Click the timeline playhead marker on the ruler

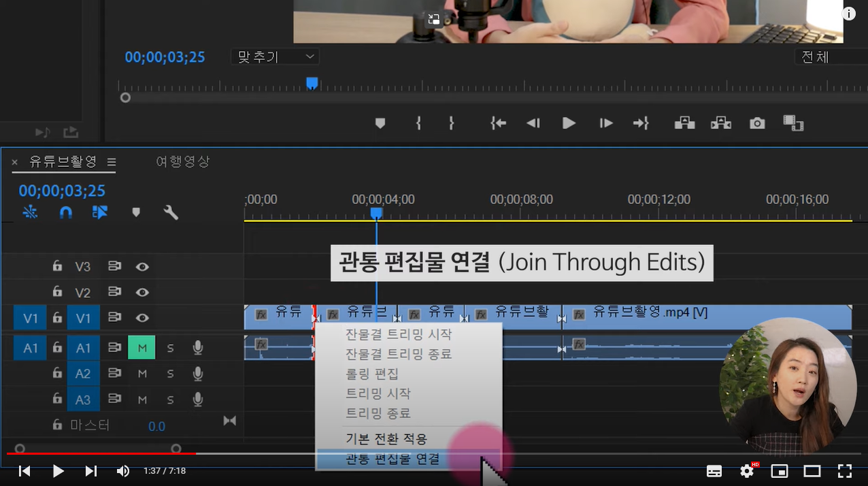[376, 213]
